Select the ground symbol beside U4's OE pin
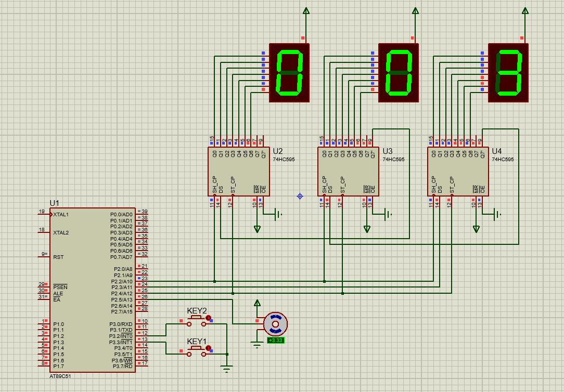564x392 pixels. pyautogui.click(x=497, y=215)
